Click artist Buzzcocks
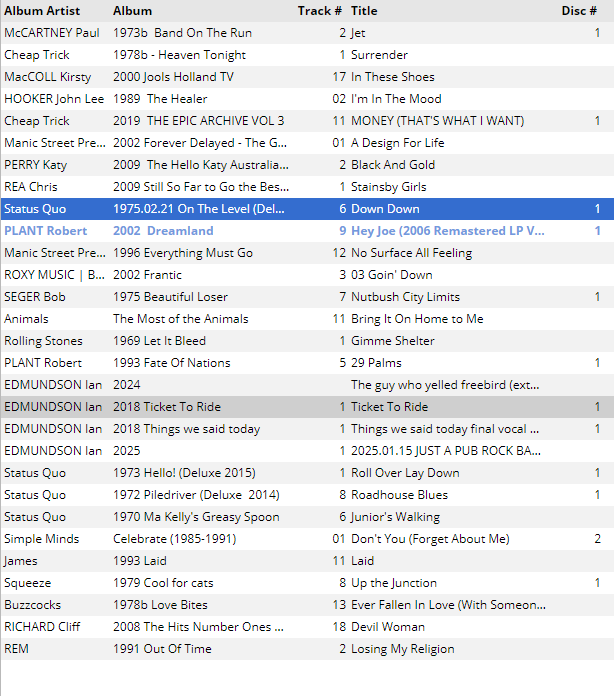This screenshot has width=614, height=696. 32,605
